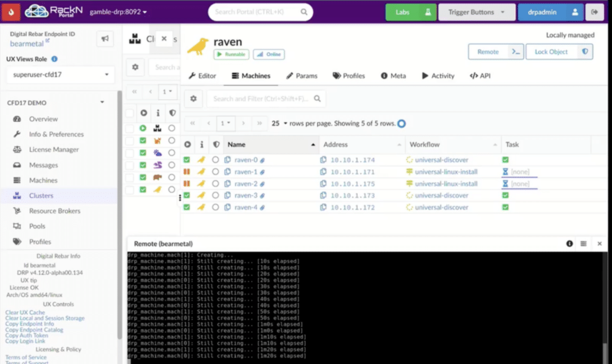Open the RackN Portal logo home
The image size is (612, 364).
[54, 11]
